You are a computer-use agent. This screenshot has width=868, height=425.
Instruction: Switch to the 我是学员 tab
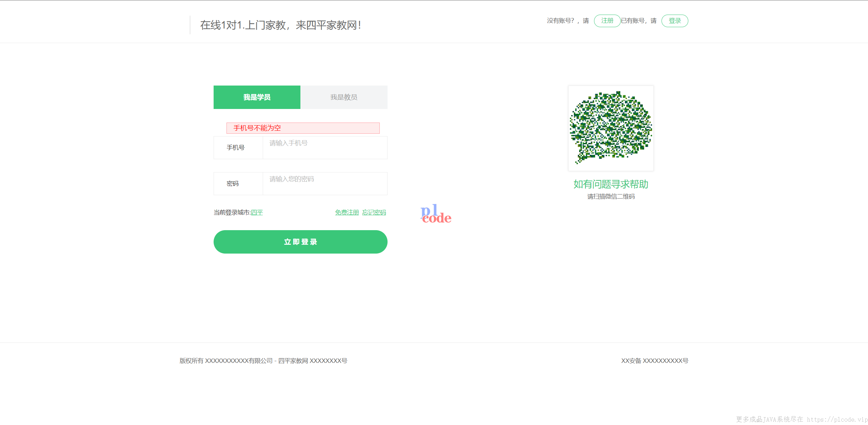tap(257, 97)
